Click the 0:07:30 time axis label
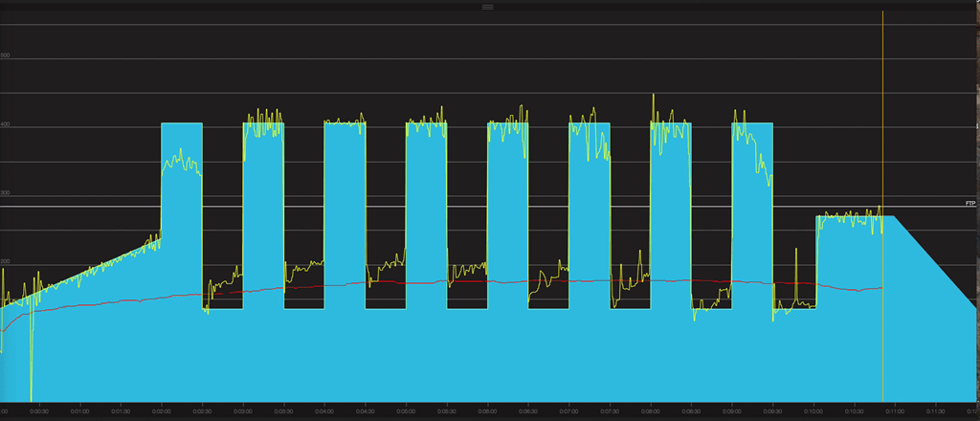The image size is (980, 421). pyautogui.click(x=610, y=411)
